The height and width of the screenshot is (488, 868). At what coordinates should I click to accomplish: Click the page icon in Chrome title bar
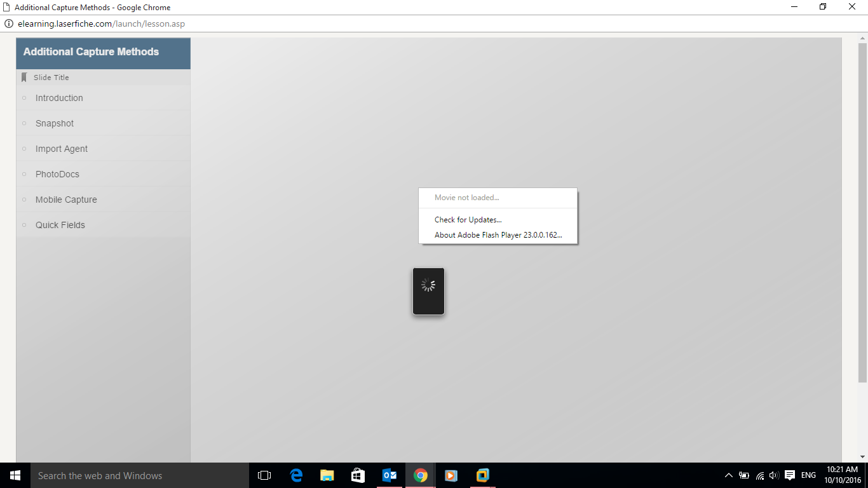7,8
